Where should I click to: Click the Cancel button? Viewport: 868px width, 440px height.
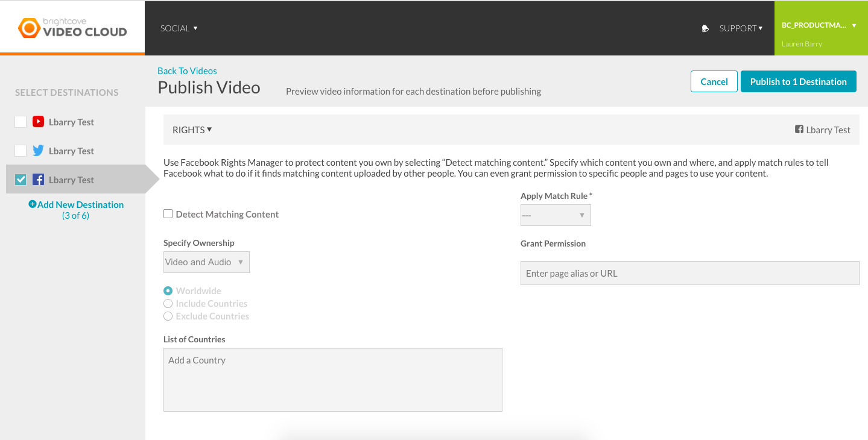click(x=714, y=81)
